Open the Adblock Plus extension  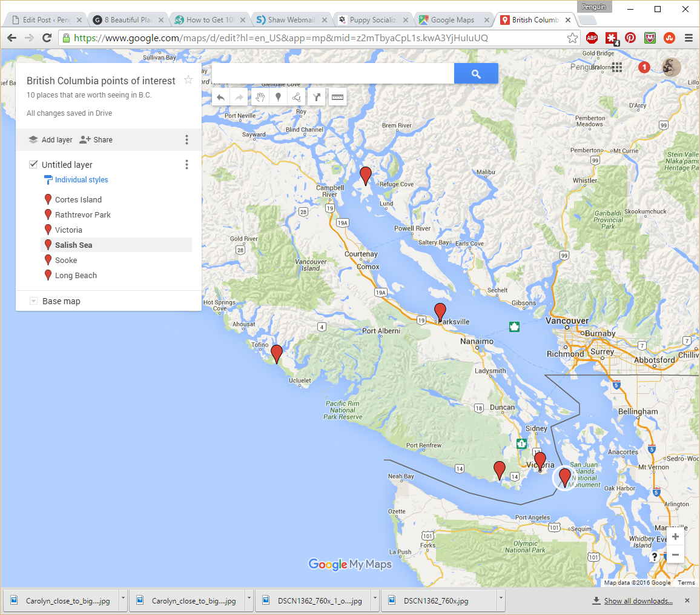point(592,38)
